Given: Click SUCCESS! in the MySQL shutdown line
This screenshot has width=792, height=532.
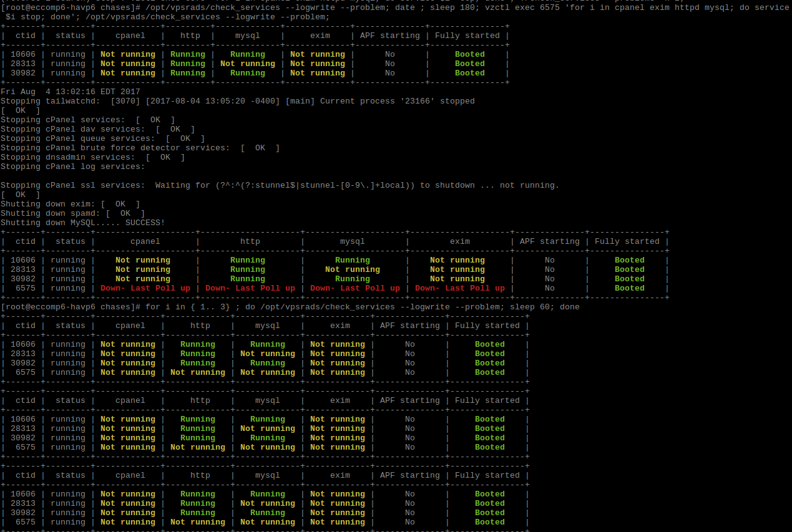Looking at the screenshot, I should [x=145, y=223].
